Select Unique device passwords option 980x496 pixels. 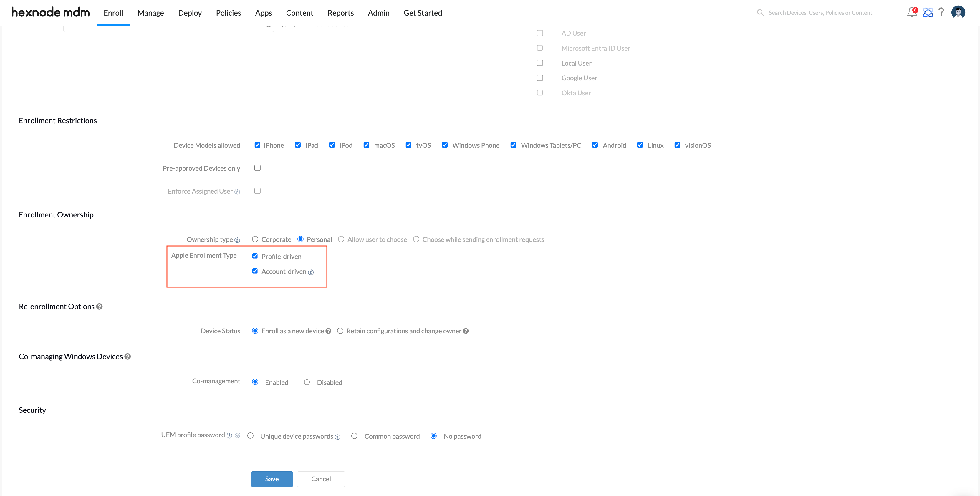pos(250,436)
